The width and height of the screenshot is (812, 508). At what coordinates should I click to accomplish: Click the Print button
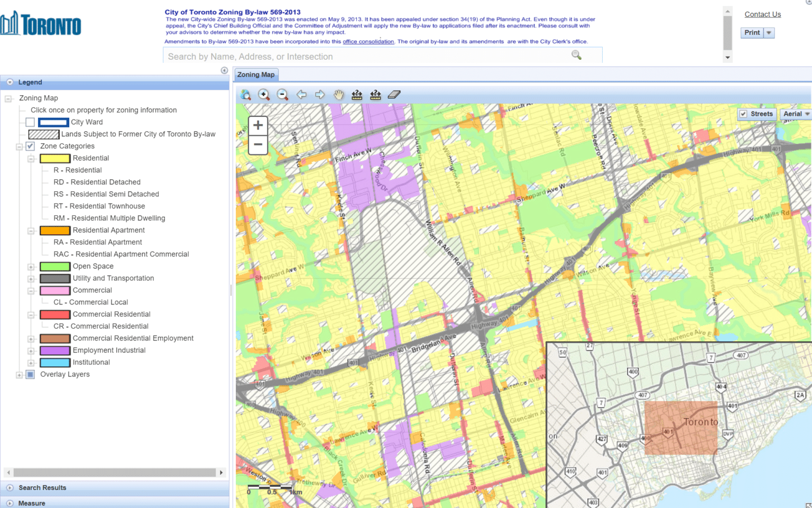point(751,32)
